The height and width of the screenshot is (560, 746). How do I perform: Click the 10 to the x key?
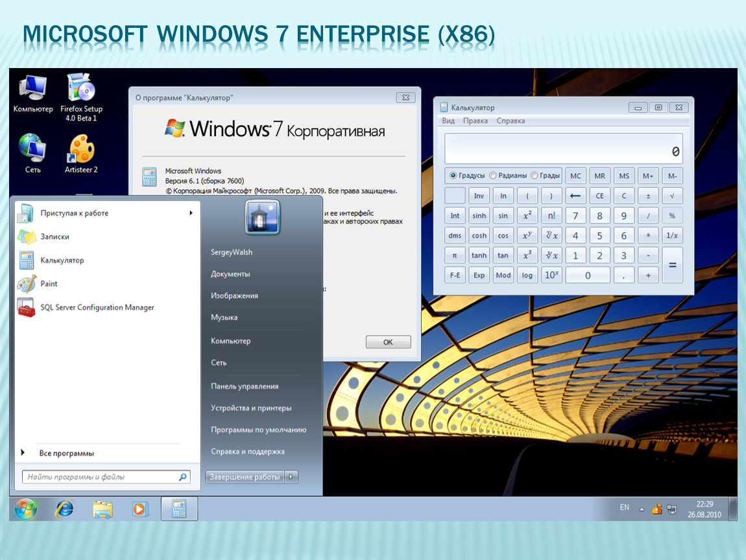tap(551, 275)
